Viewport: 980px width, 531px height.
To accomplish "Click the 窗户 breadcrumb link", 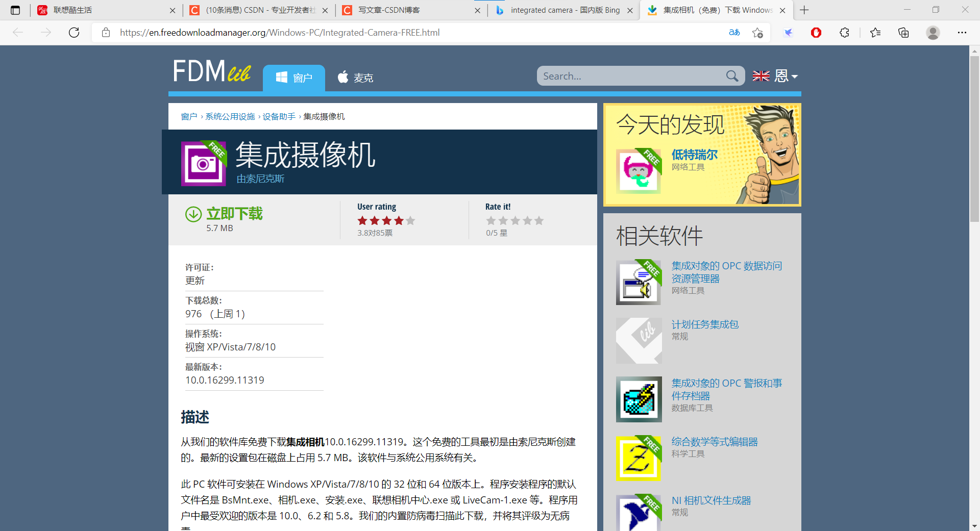I will tap(189, 116).
